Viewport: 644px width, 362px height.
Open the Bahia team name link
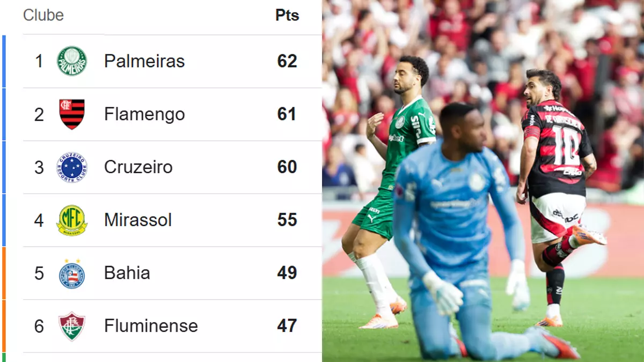point(127,273)
